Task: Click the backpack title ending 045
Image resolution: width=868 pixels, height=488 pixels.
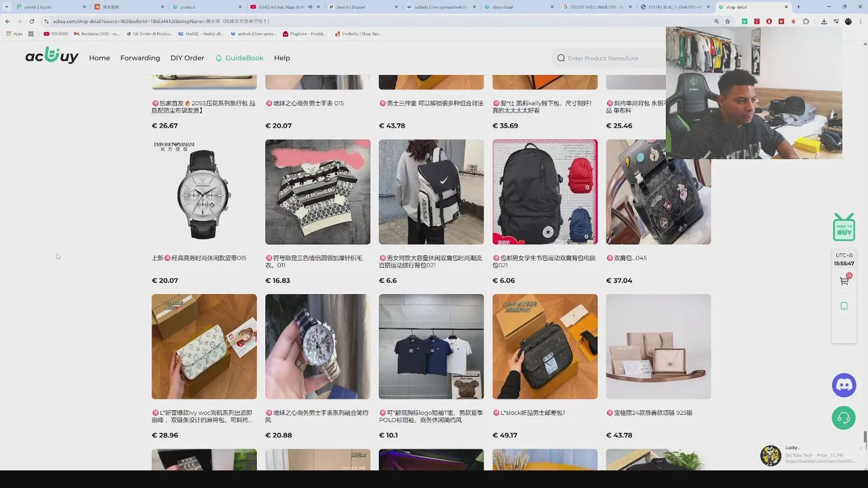Action: point(627,258)
